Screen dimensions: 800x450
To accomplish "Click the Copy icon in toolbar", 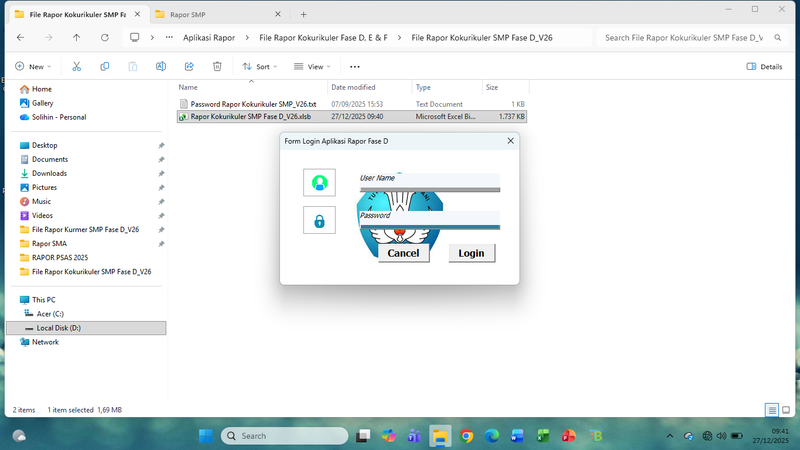I will click(105, 66).
